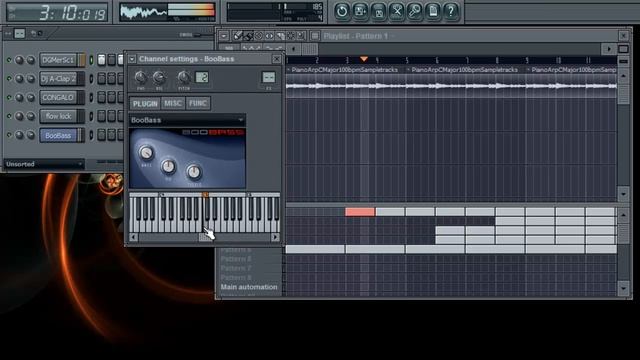Open Channel settings window menu arrow
Viewport: 640px width, 360px height.
(x=132, y=59)
